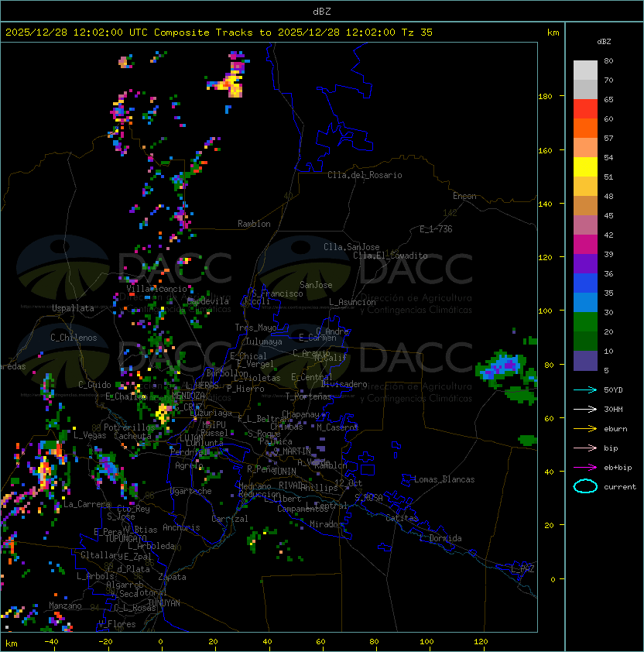
Task: Click the dBZ title at top center
Action: pos(322,12)
